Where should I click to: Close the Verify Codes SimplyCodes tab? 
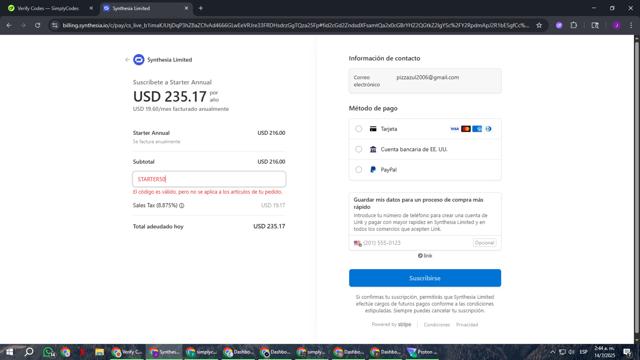(91, 8)
